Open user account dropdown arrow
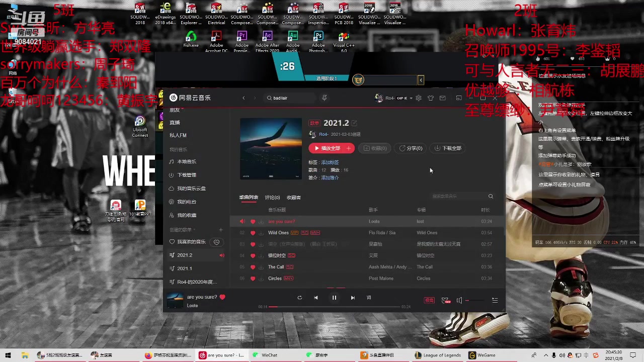The width and height of the screenshot is (644, 362). click(x=411, y=98)
